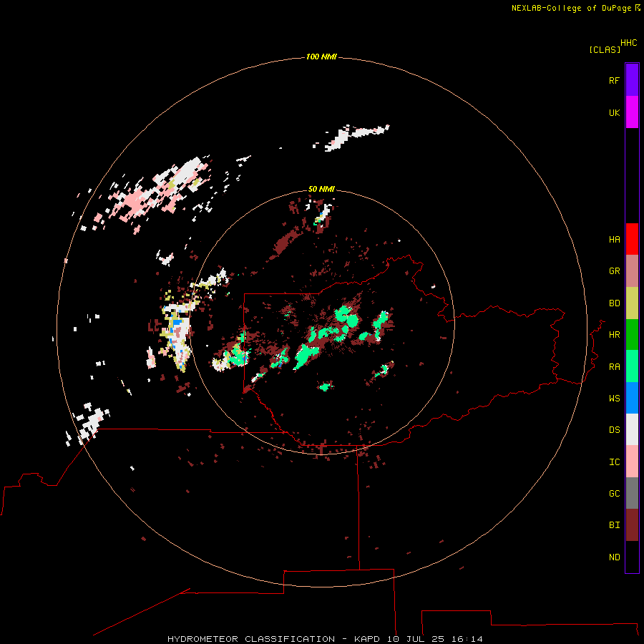644x644 pixels.
Task: Click the DS legend label
Action: pyautogui.click(x=614, y=429)
